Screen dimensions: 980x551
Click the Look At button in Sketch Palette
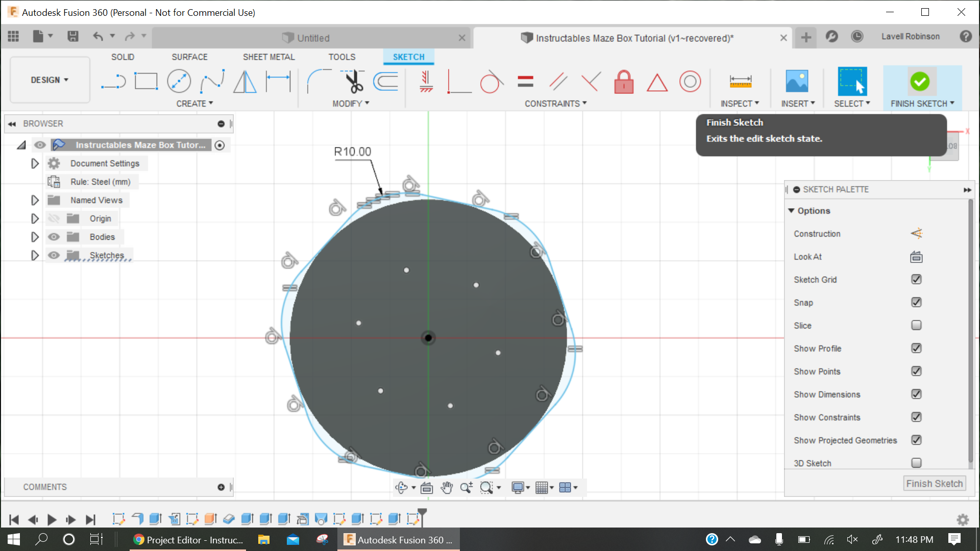(x=916, y=257)
